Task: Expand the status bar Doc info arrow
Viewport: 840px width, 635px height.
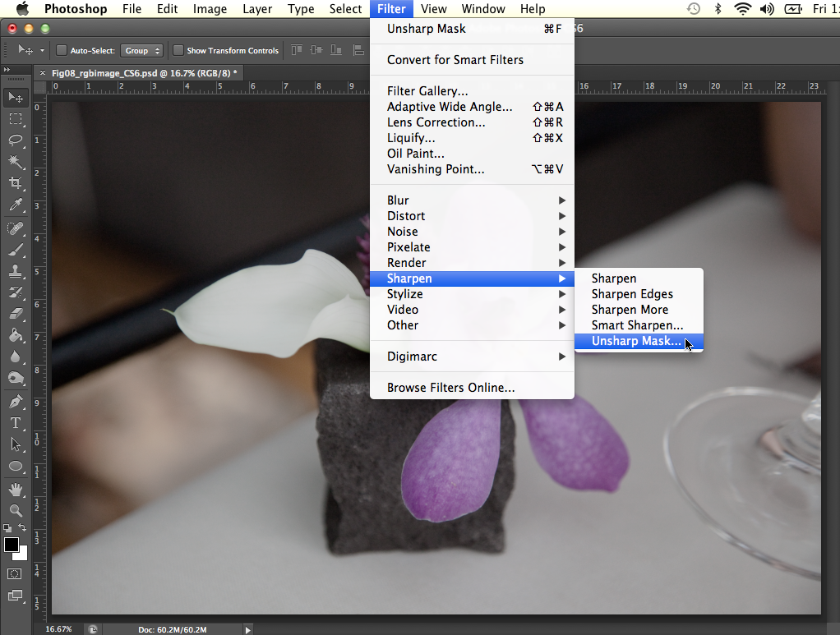Action: 248,629
